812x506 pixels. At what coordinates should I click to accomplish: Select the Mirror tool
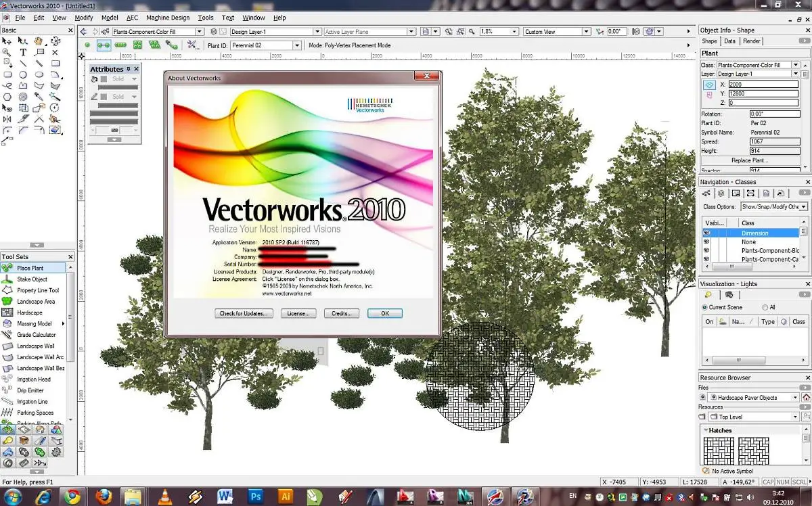pos(7,118)
